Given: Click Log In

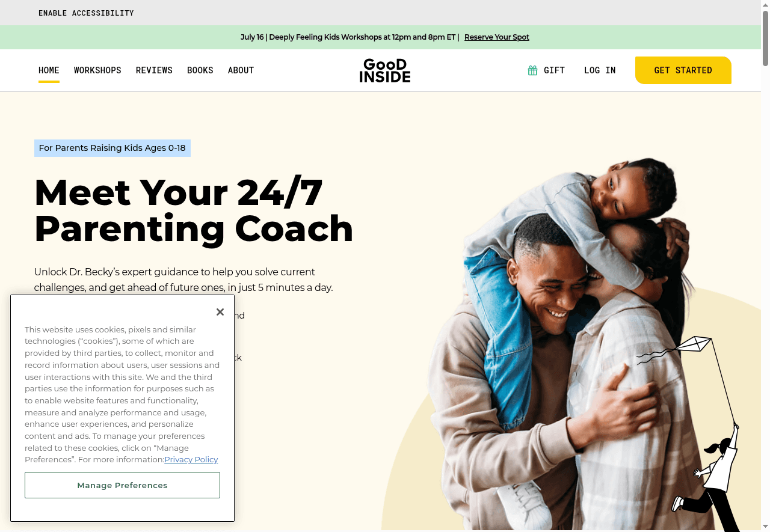Looking at the screenshot, I should coord(600,70).
